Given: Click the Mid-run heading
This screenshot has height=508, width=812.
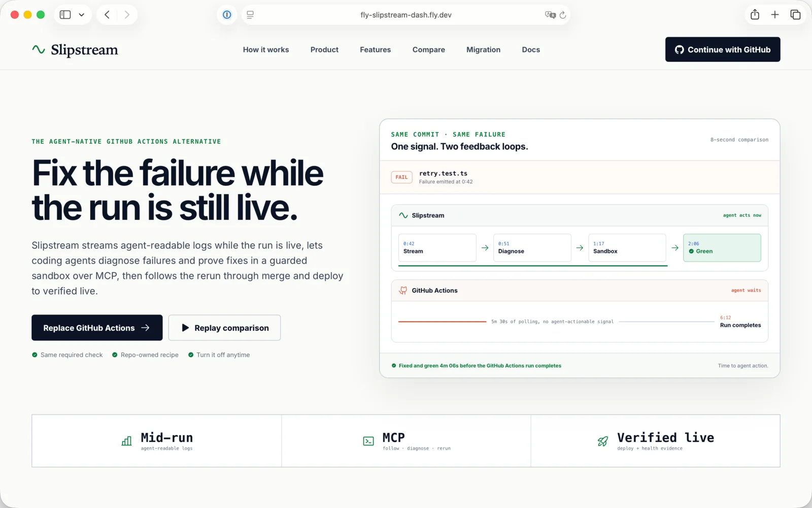Looking at the screenshot, I should (167, 437).
